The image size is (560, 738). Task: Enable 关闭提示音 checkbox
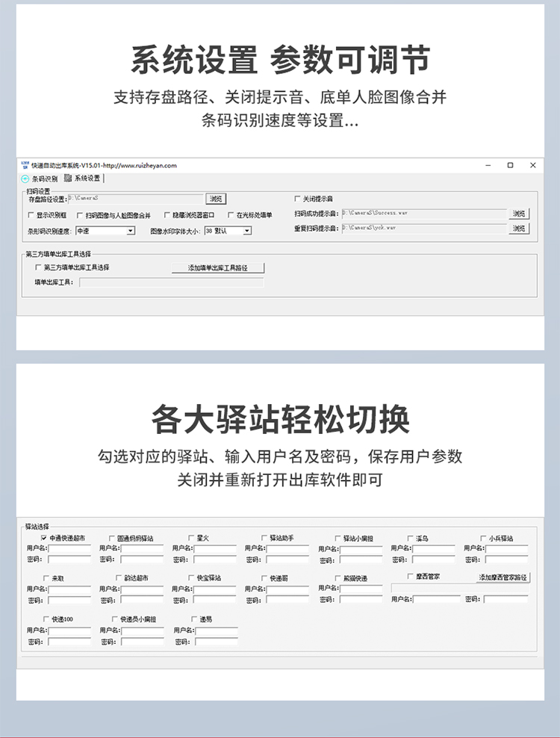click(x=297, y=199)
